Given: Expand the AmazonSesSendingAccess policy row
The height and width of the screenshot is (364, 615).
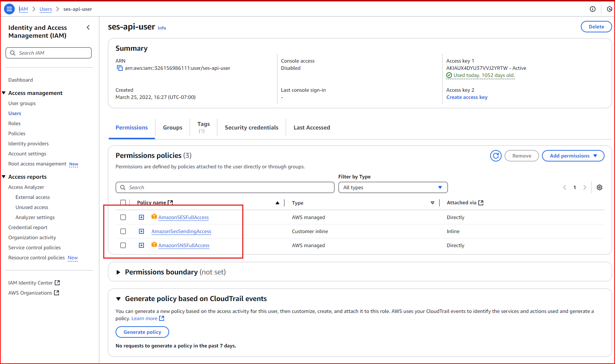Looking at the screenshot, I should [141, 231].
